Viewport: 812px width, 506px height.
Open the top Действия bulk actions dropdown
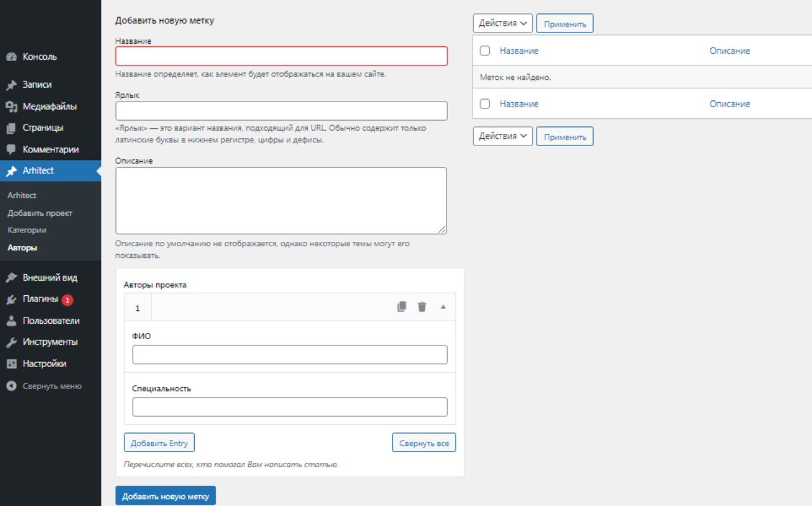point(503,23)
